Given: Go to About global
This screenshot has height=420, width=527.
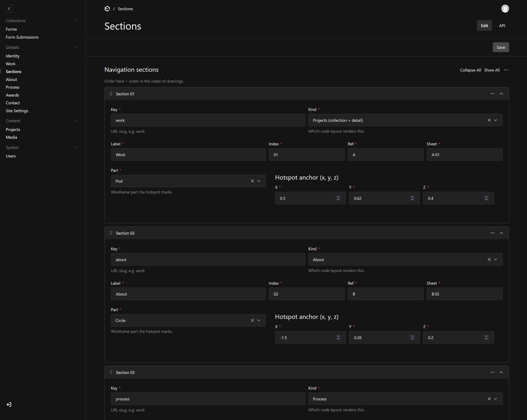Looking at the screenshot, I should pos(11,79).
